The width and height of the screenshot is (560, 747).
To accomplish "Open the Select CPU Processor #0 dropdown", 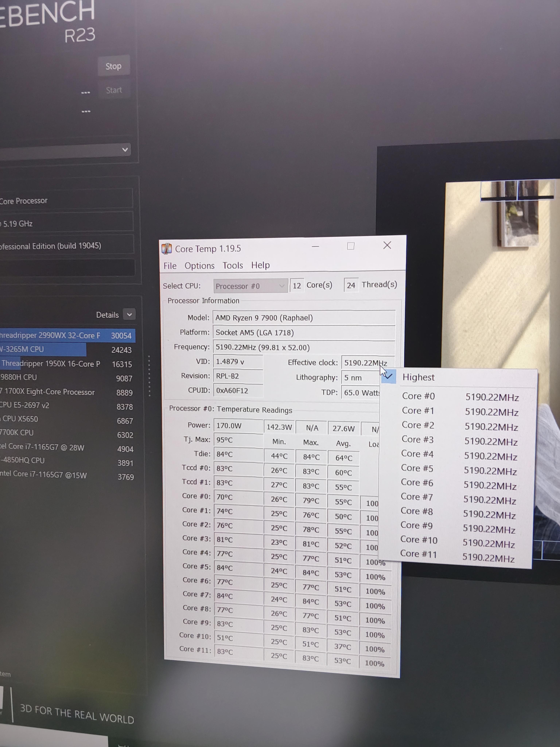I will click(x=250, y=286).
